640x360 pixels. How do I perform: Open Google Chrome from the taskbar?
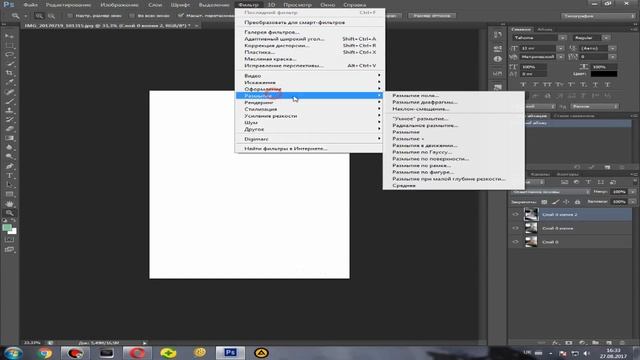pyautogui.click(x=44, y=353)
